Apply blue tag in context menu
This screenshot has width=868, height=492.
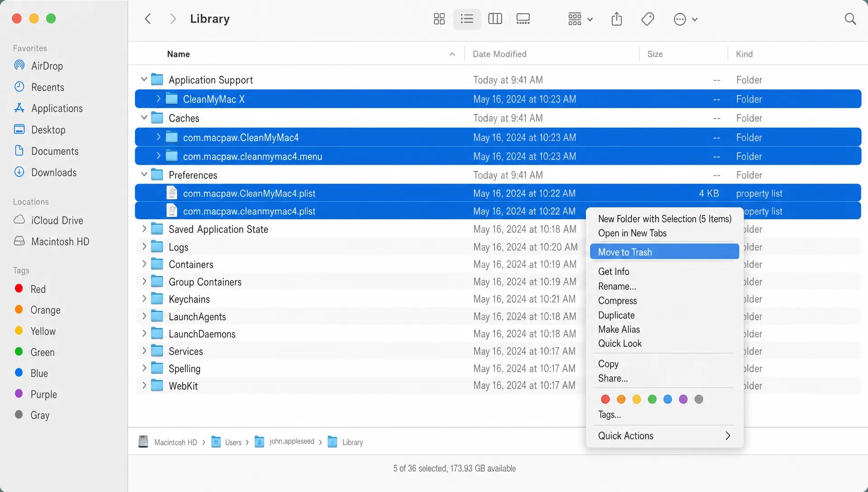coord(668,399)
